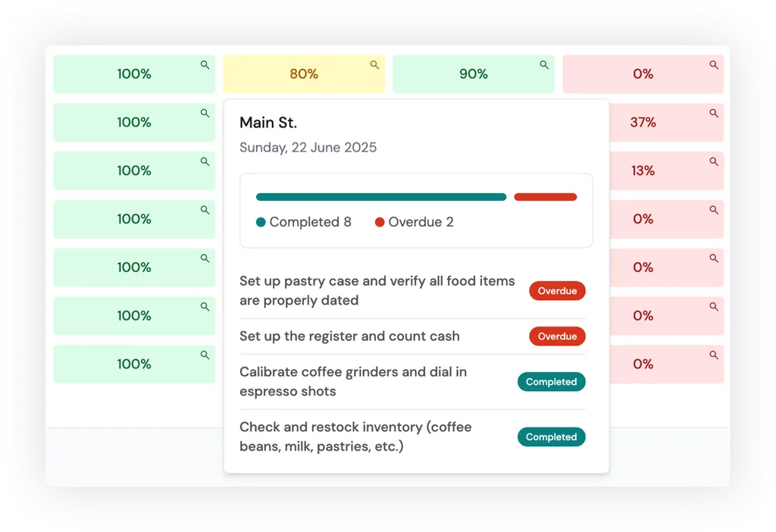Viewport: 776px width, 532px height.
Task: Click the Overdue badge on the pastry case task
Action: [x=557, y=290]
